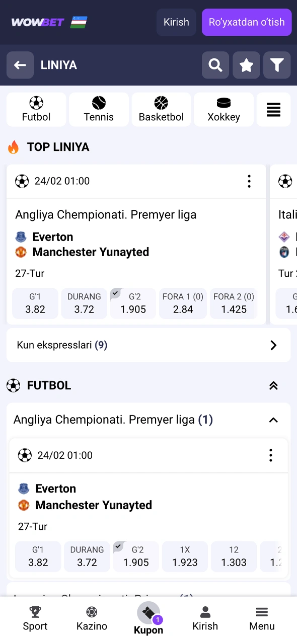Open the Kupon with the badge counter

(x=148, y=616)
